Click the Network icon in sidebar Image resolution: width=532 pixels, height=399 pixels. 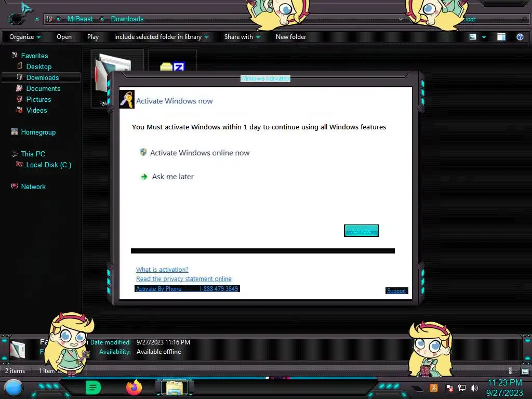[x=14, y=186]
